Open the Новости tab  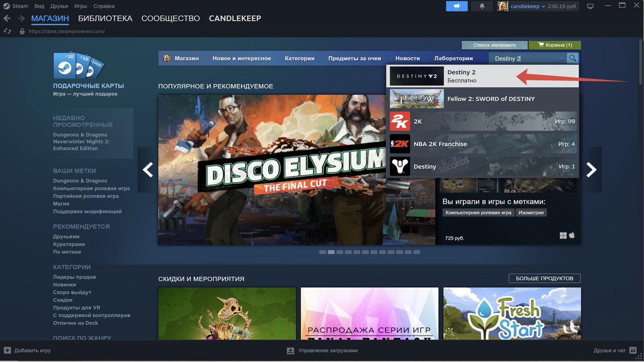[407, 58]
